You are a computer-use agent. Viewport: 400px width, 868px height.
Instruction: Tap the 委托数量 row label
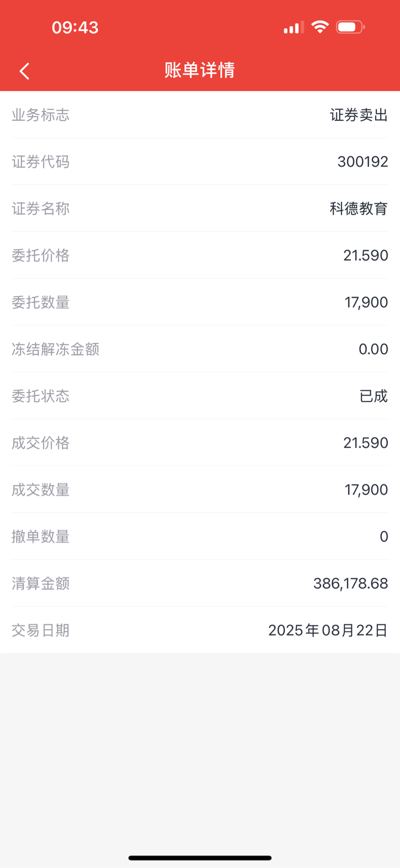pos(41,302)
